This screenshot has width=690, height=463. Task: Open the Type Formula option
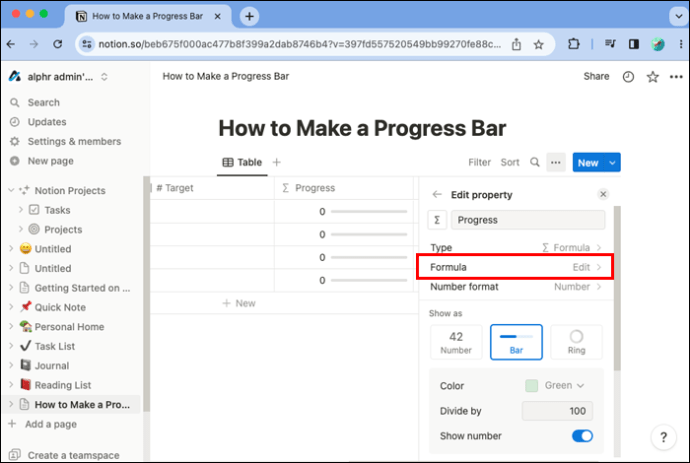coord(516,248)
